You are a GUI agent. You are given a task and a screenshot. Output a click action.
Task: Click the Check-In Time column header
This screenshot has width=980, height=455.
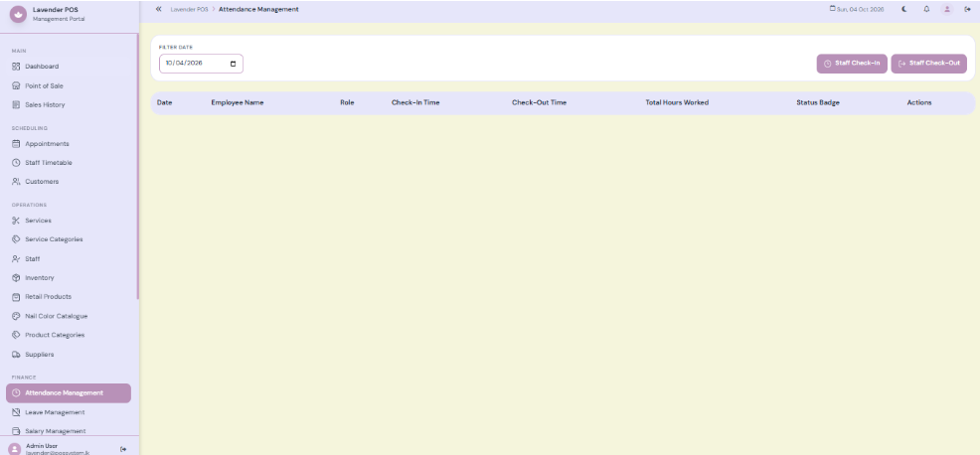click(x=415, y=102)
